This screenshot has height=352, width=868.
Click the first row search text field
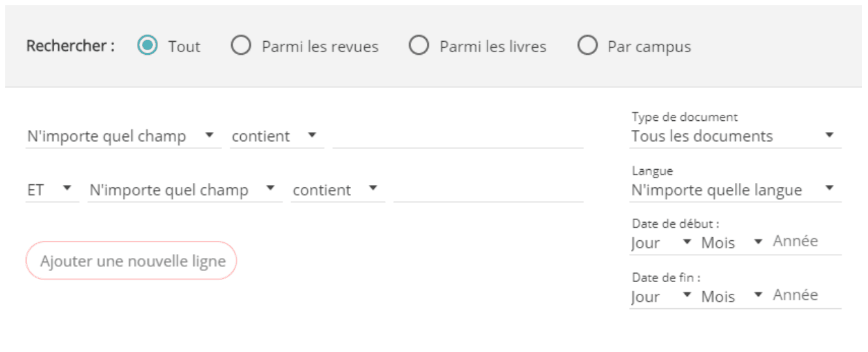[457, 136]
